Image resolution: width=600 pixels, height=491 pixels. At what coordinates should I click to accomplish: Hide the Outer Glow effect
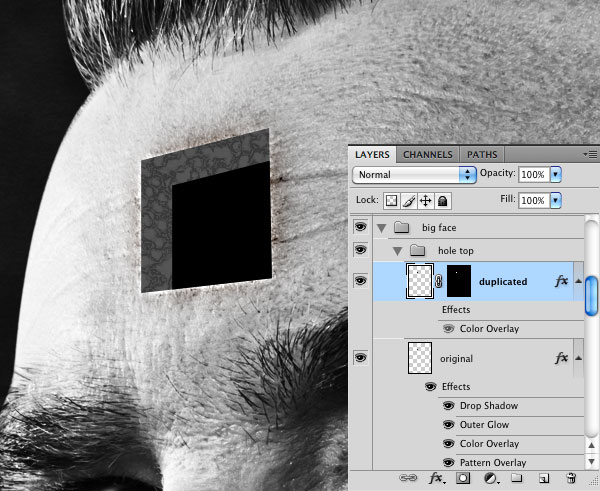pos(448,424)
